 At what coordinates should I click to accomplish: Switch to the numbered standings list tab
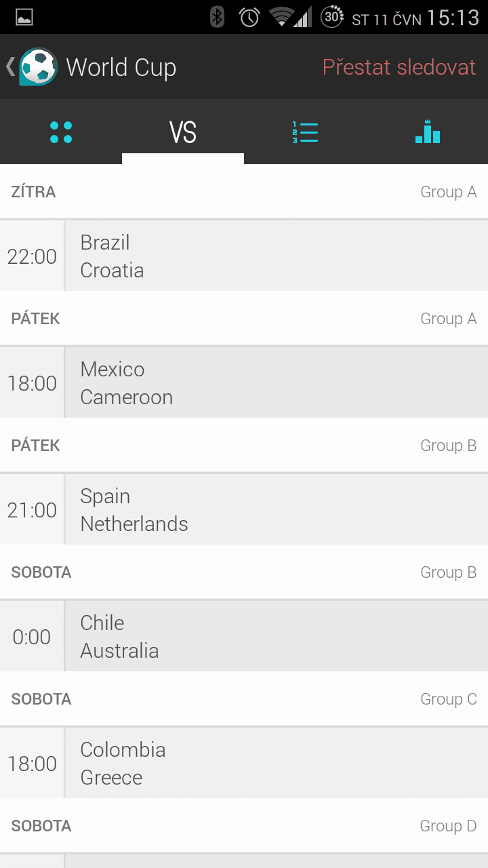click(305, 132)
